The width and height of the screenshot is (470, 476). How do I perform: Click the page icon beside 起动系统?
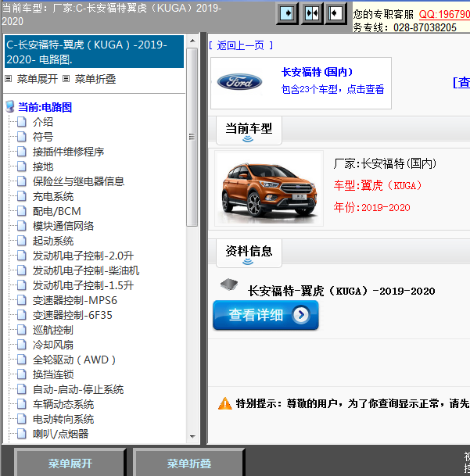22,241
